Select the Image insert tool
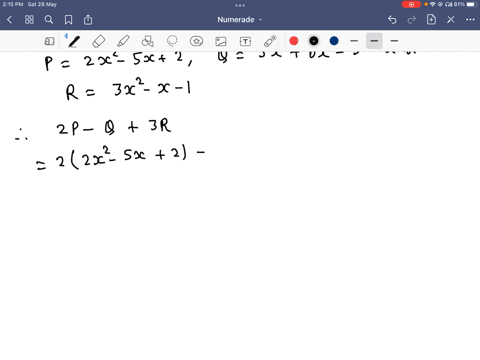The width and height of the screenshot is (480, 360). [x=221, y=41]
